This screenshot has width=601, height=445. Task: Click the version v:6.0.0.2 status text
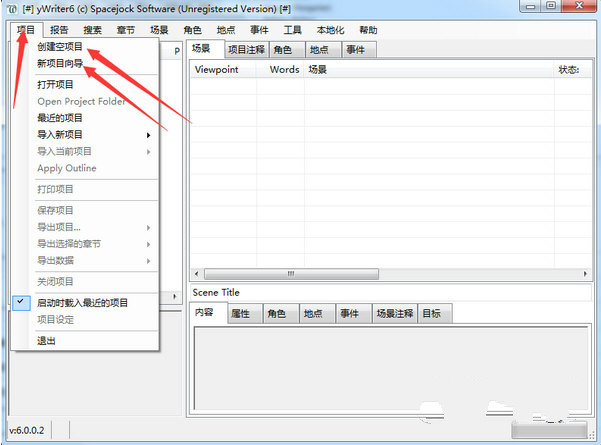(x=27, y=430)
